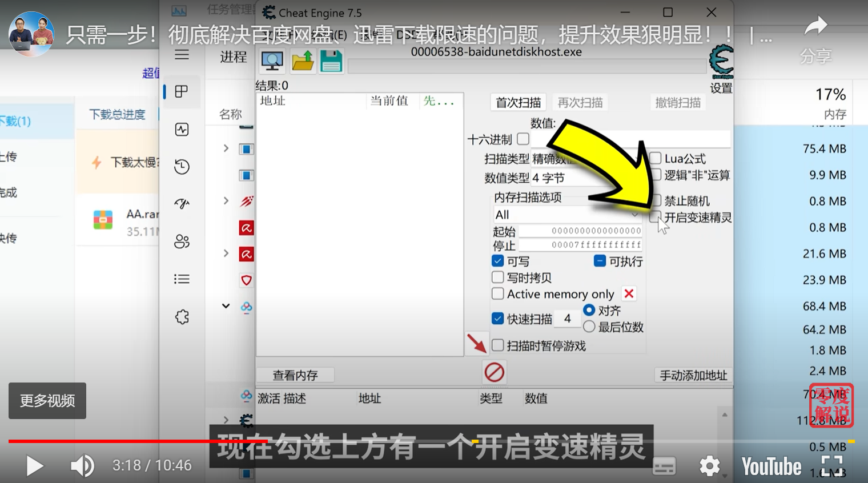Click the More videos button
The height and width of the screenshot is (483, 868).
47,401
